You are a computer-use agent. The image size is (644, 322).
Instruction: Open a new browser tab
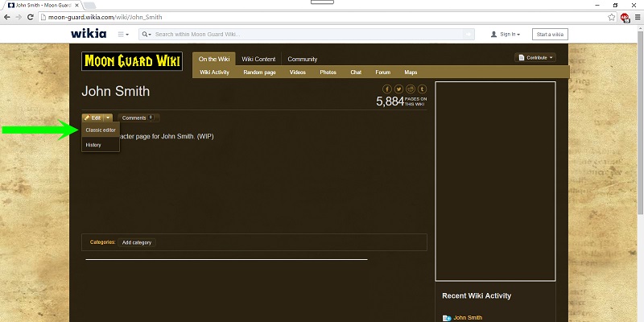(x=89, y=6)
